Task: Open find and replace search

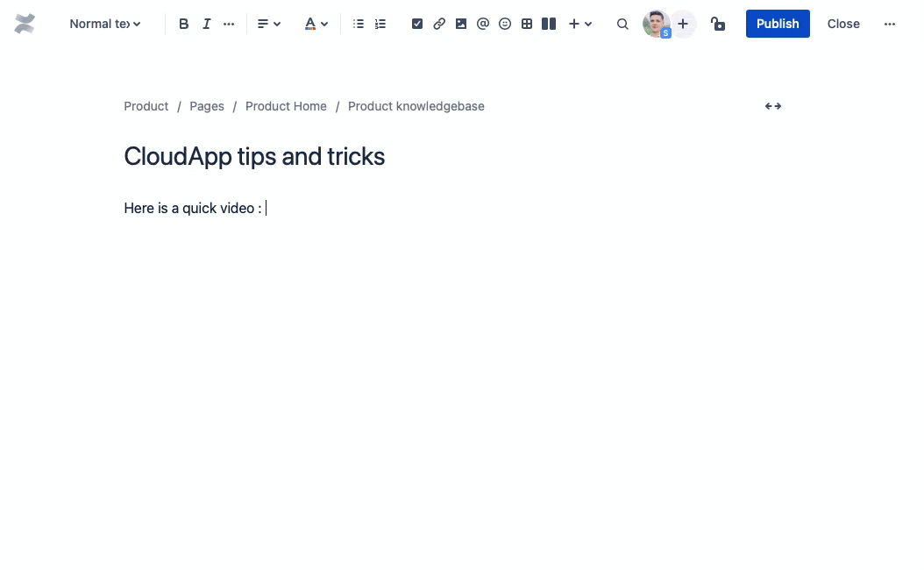Action: (x=622, y=25)
